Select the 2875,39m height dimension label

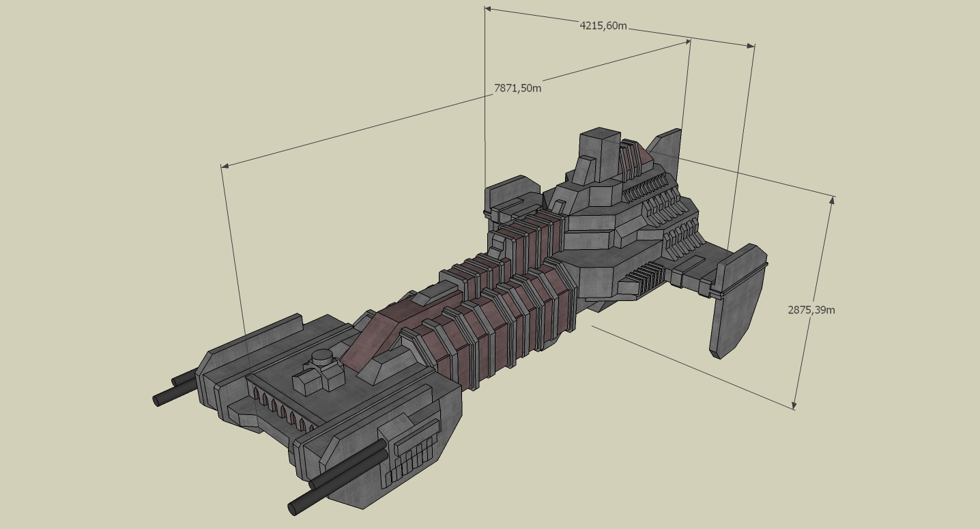pyautogui.click(x=811, y=310)
